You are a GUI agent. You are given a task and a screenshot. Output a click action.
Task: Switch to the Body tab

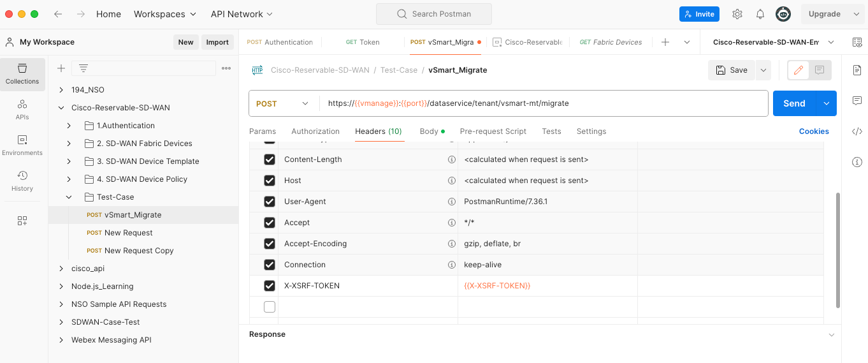click(432, 131)
